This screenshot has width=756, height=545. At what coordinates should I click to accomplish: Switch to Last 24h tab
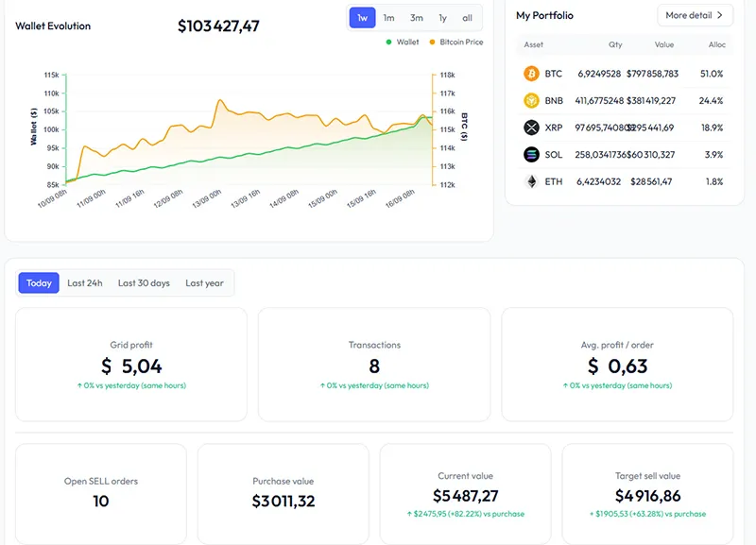[85, 283]
